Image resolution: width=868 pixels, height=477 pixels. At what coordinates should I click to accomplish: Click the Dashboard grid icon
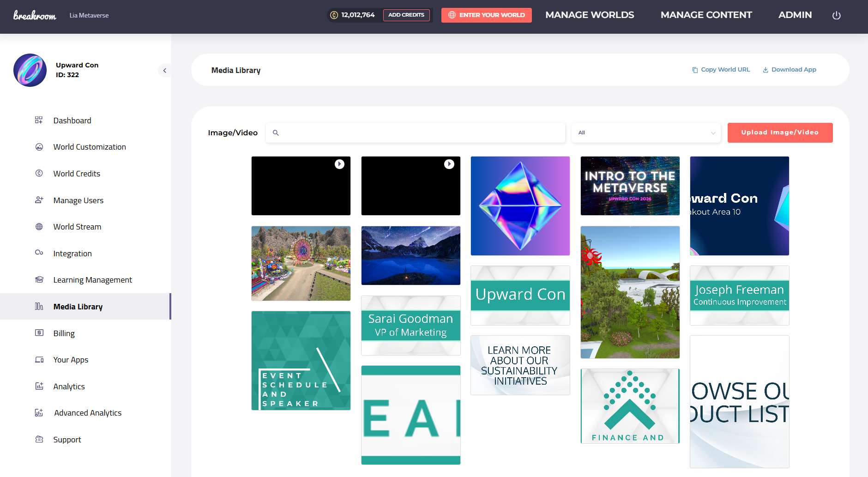point(39,120)
